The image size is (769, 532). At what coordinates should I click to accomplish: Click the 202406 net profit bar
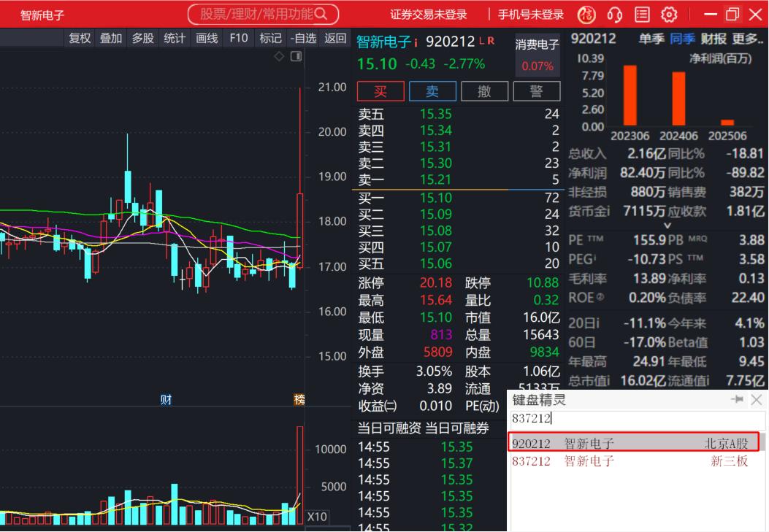678,99
